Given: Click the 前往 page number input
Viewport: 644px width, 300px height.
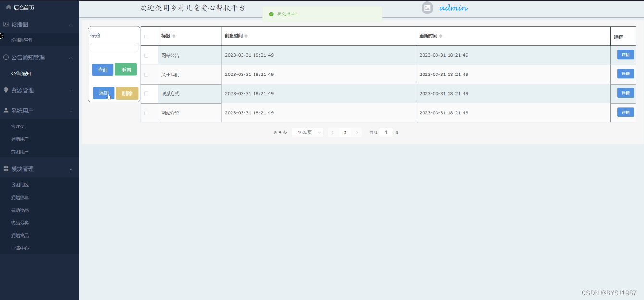Looking at the screenshot, I should pyautogui.click(x=386, y=132).
